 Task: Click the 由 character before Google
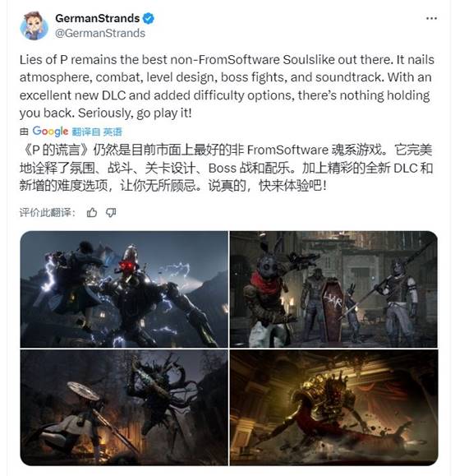[24, 132]
